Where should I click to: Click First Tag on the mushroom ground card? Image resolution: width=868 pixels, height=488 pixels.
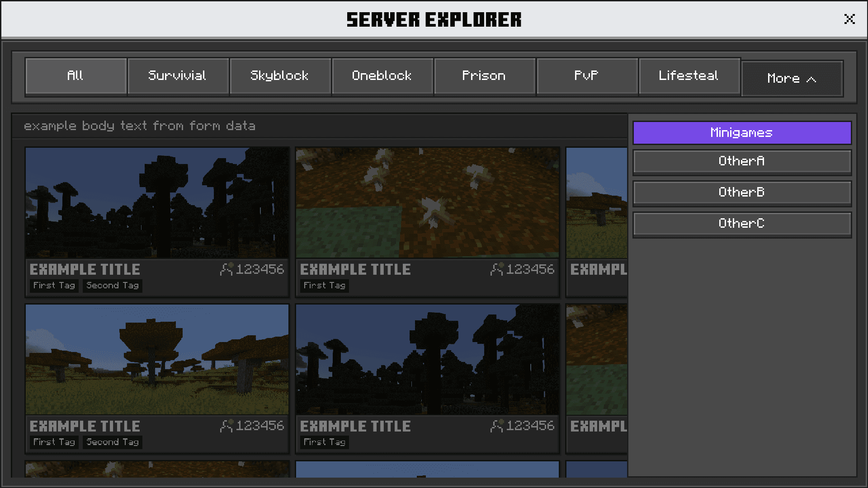325,286
